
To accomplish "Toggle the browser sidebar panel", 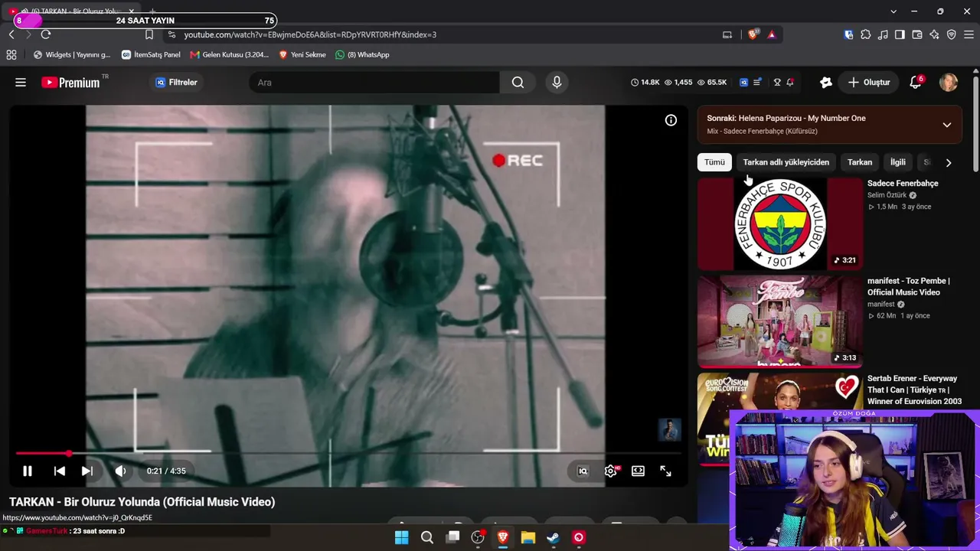I will click(x=900, y=34).
